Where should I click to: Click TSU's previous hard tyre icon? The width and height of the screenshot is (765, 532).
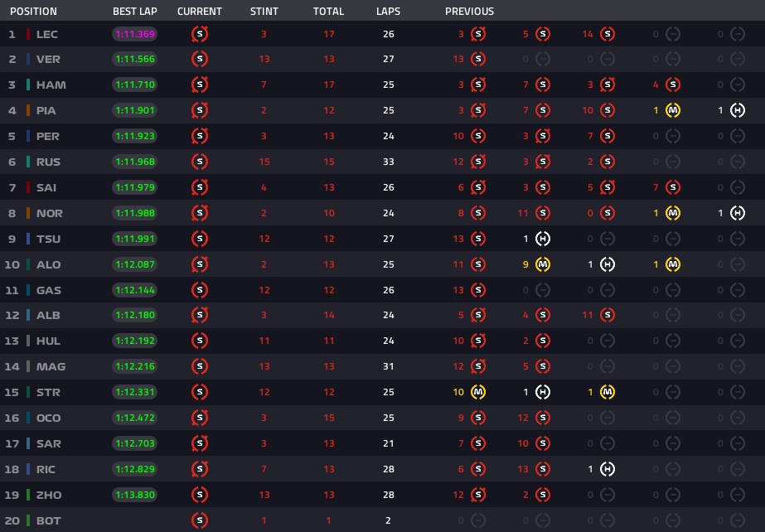(x=543, y=239)
